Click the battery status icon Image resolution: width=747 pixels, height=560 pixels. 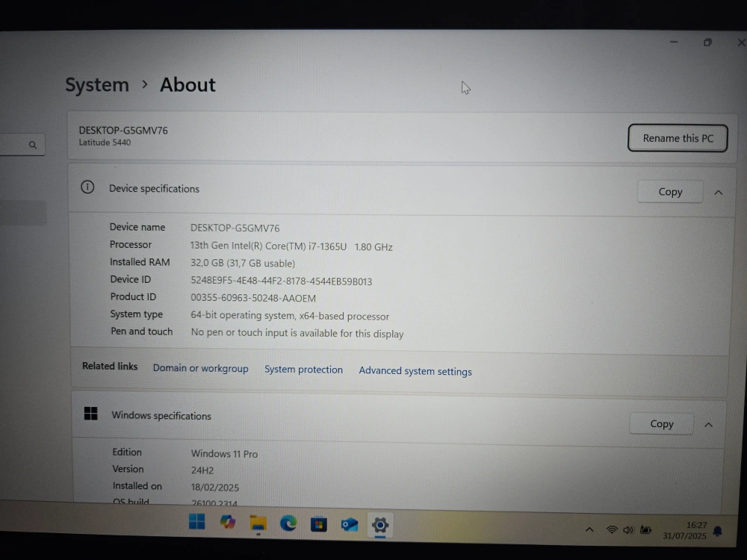click(x=645, y=529)
